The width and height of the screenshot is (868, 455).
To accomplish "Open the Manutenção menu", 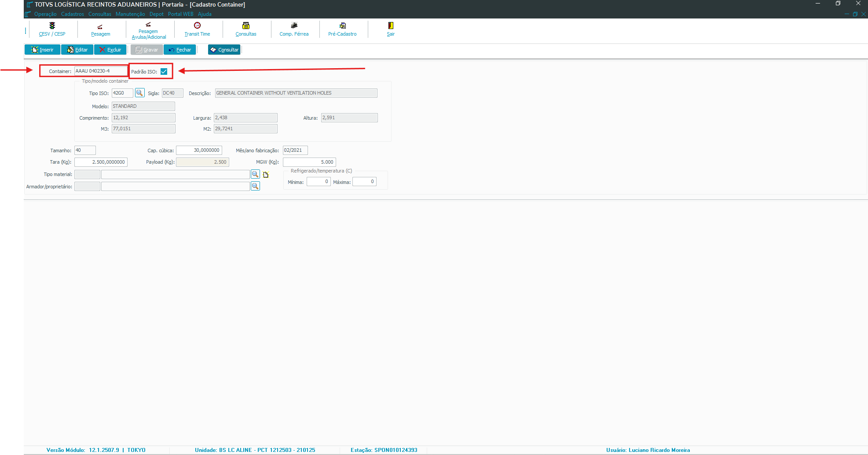I will pyautogui.click(x=130, y=14).
